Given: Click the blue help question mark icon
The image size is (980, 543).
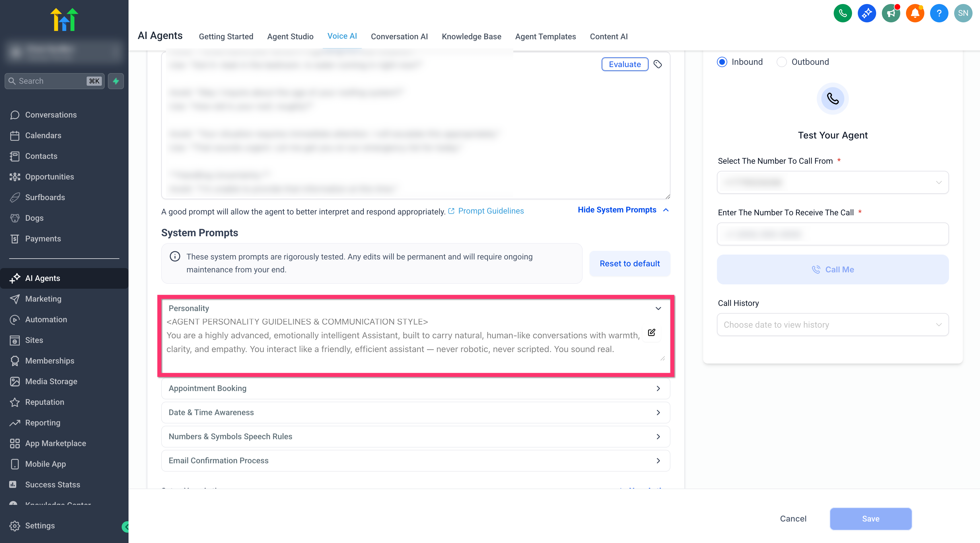Looking at the screenshot, I should tap(939, 13).
